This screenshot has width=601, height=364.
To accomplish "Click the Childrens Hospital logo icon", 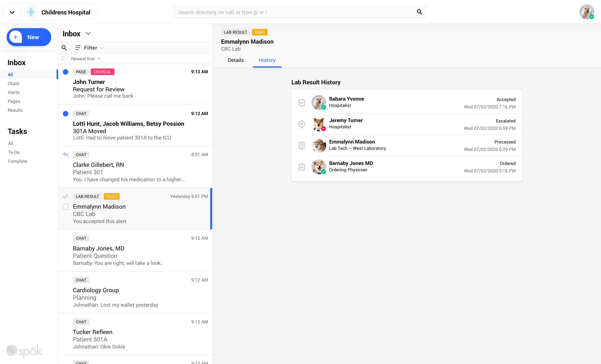I will pos(31,12).
